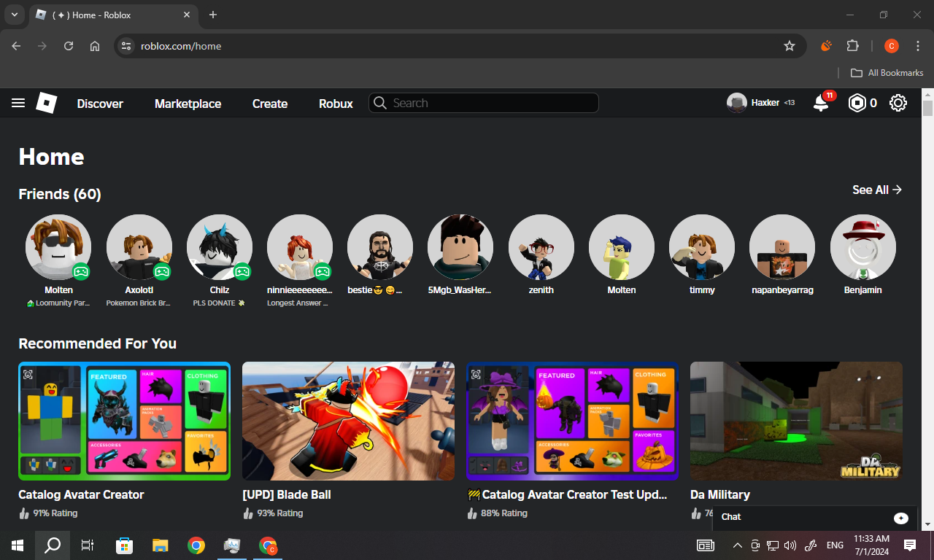The height and width of the screenshot is (560, 934).
Task: Click the '88% Rating' text
Action: click(503, 513)
